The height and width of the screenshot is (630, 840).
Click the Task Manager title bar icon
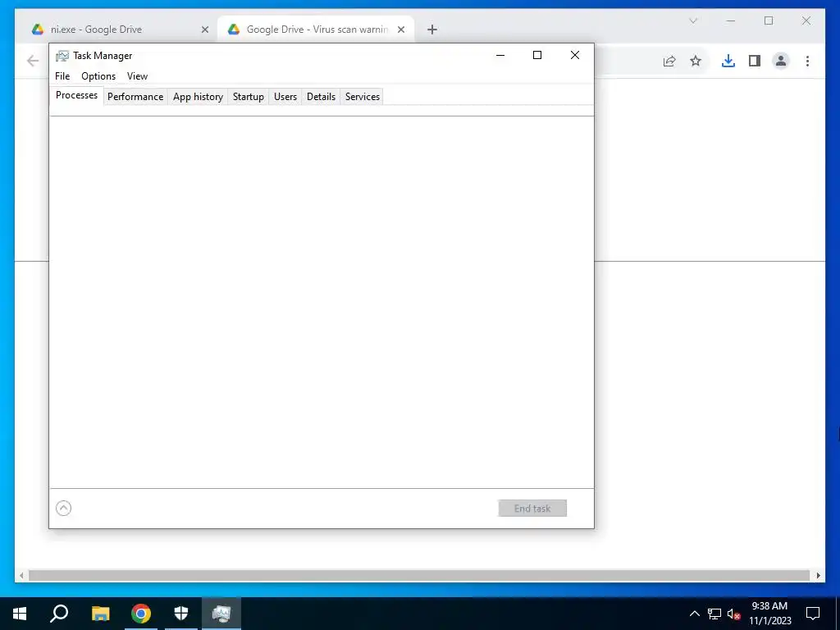point(62,56)
